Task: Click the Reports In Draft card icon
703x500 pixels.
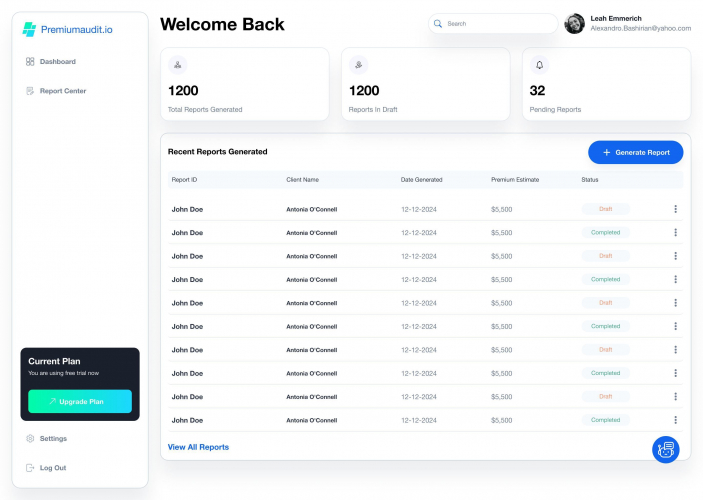Action: point(359,65)
